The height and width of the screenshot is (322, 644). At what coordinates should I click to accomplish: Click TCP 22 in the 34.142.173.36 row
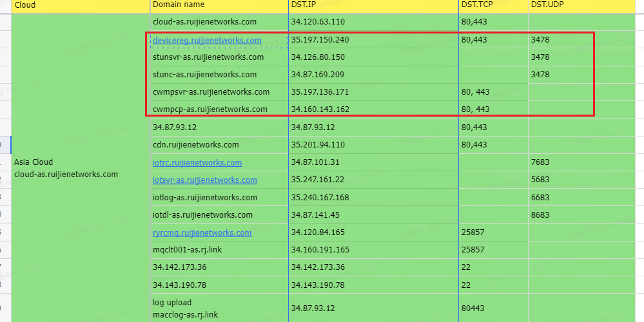(x=493, y=267)
